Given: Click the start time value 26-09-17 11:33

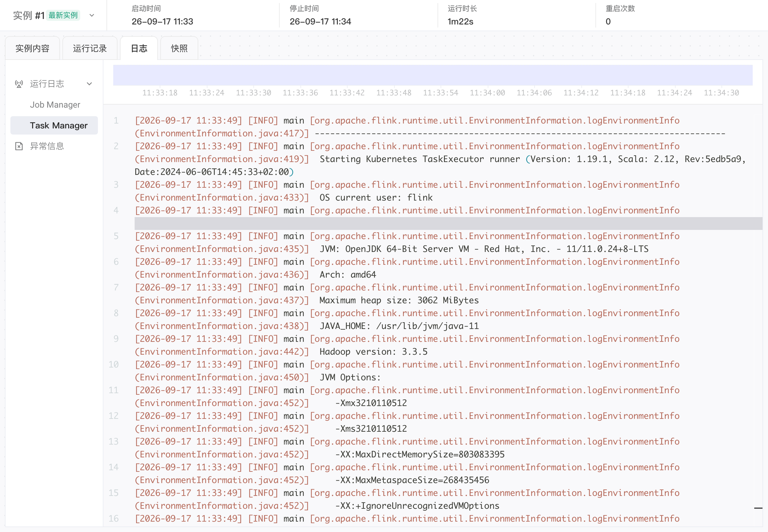Looking at the screenshot, I should 162,22.
